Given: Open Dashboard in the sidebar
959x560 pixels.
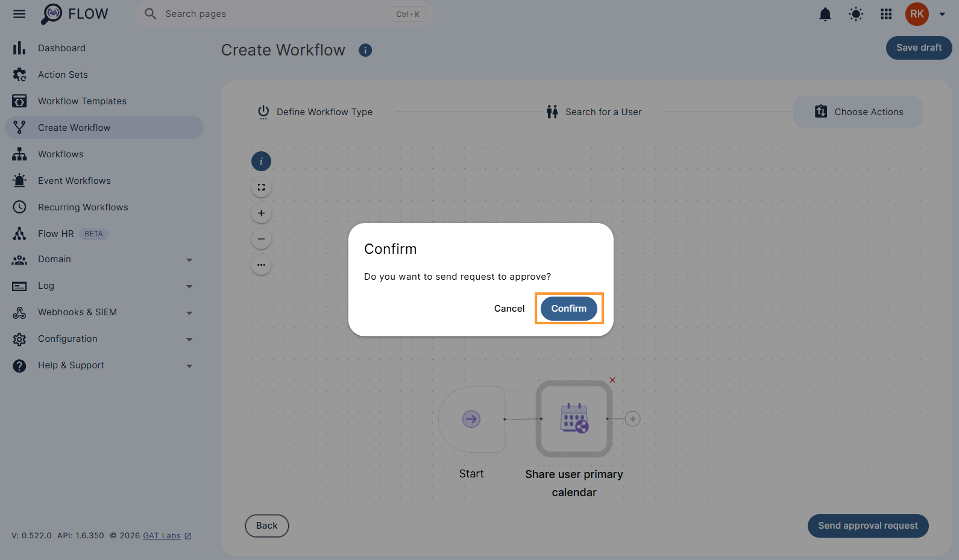Looking at the screenshot, I should (x=104, y=48).
